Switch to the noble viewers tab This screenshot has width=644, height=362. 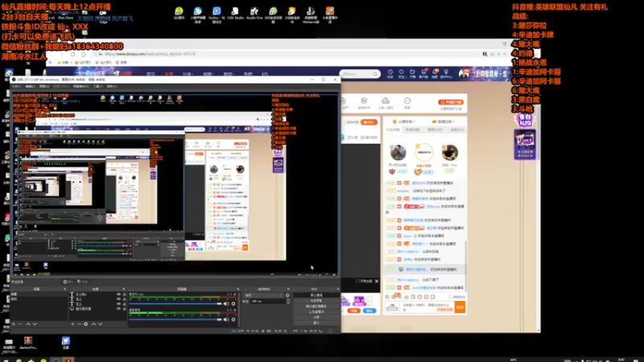[435, 130]
